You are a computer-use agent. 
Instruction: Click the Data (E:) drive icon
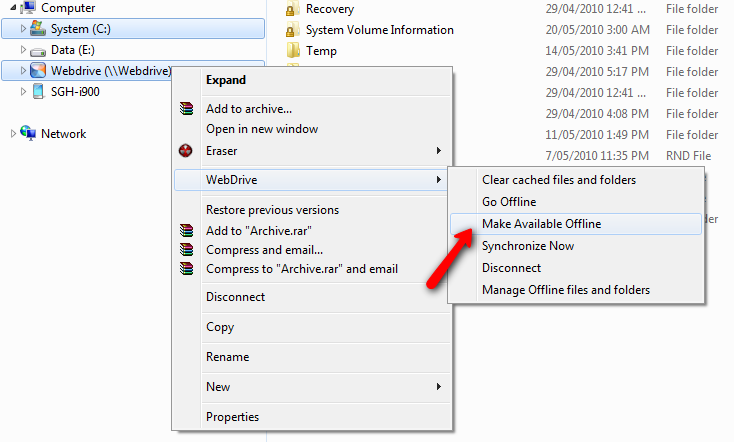point(37,50)
